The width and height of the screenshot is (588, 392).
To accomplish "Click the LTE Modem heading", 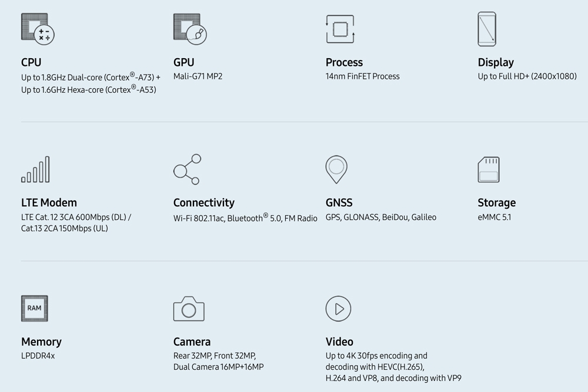I will 49,203.
